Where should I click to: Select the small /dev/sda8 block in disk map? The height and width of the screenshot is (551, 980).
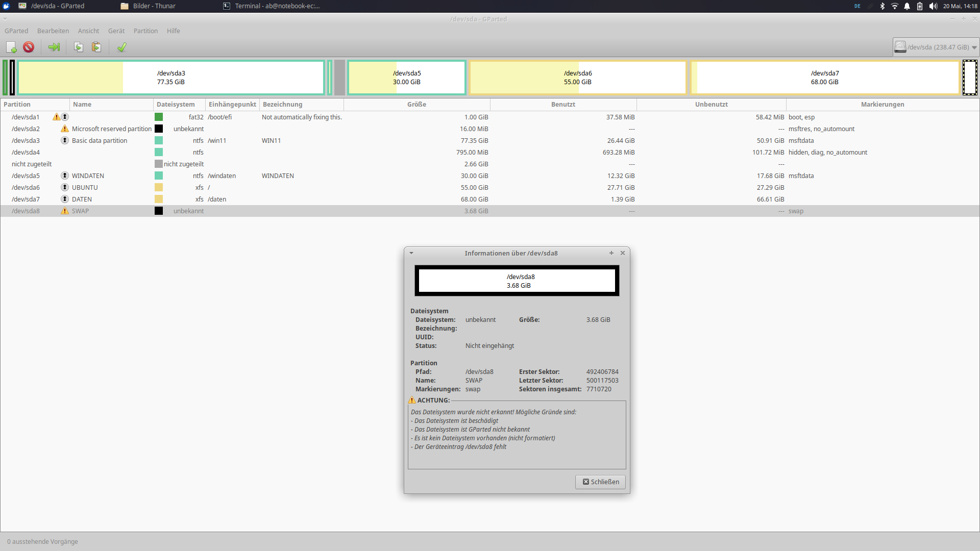point(970,78)
